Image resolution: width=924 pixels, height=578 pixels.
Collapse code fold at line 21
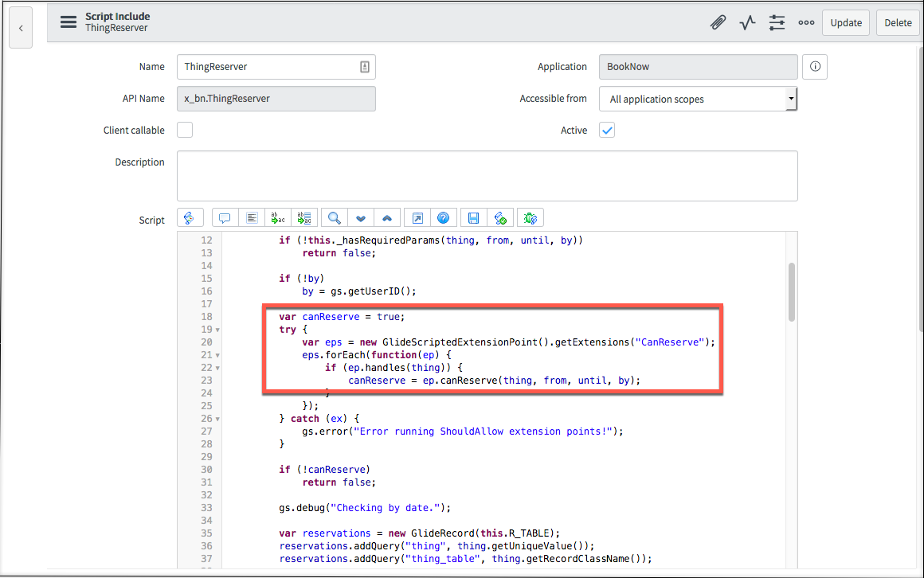coord(218,355)
